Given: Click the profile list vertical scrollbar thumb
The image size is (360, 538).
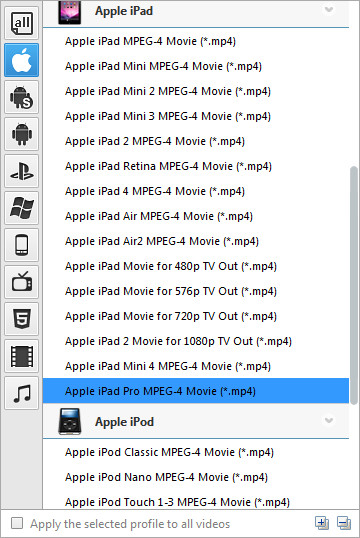Looking at the screenshot, I should pos(354,285).
